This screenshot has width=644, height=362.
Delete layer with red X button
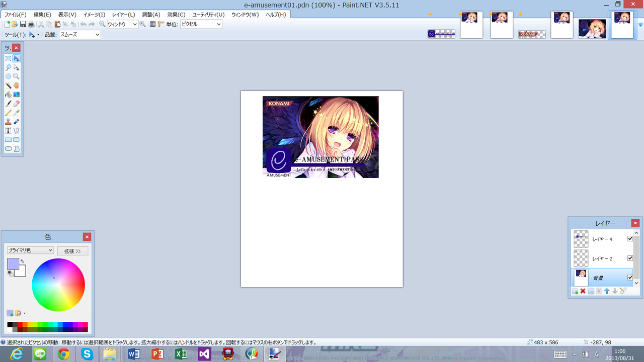(583, 291)
